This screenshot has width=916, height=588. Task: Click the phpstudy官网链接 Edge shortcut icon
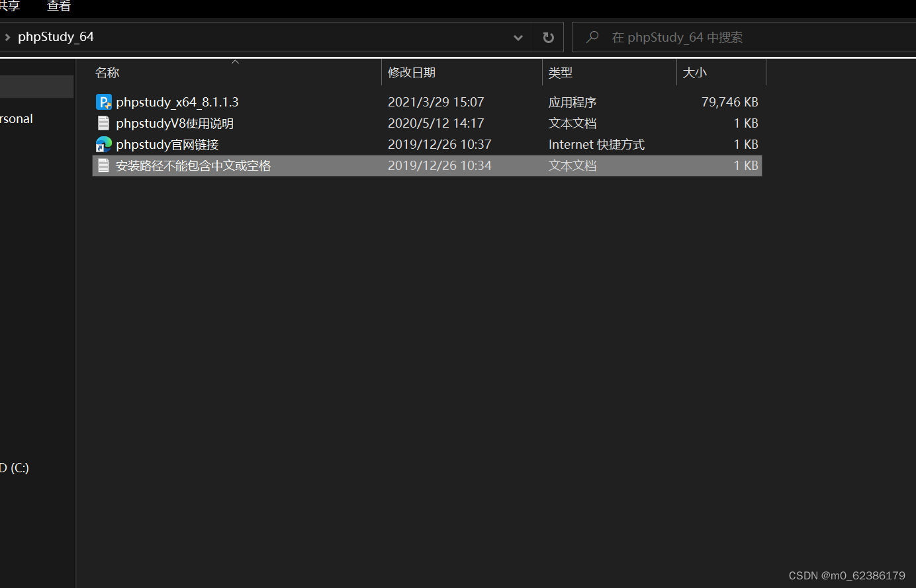[104, 144]
